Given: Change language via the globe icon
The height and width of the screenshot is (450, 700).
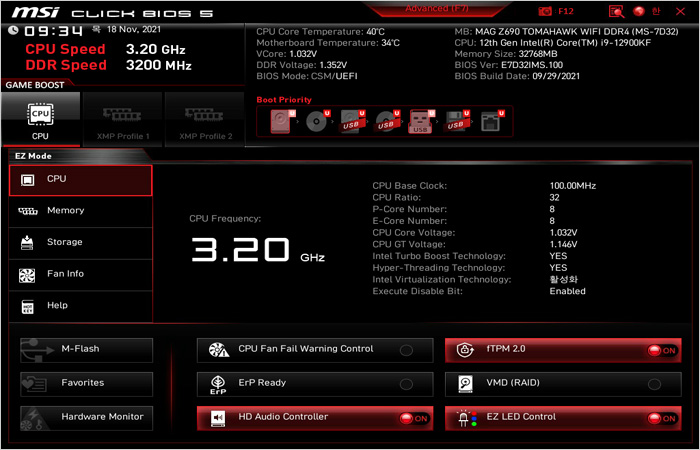Looking at the screenshot, I should pos(639,12).
